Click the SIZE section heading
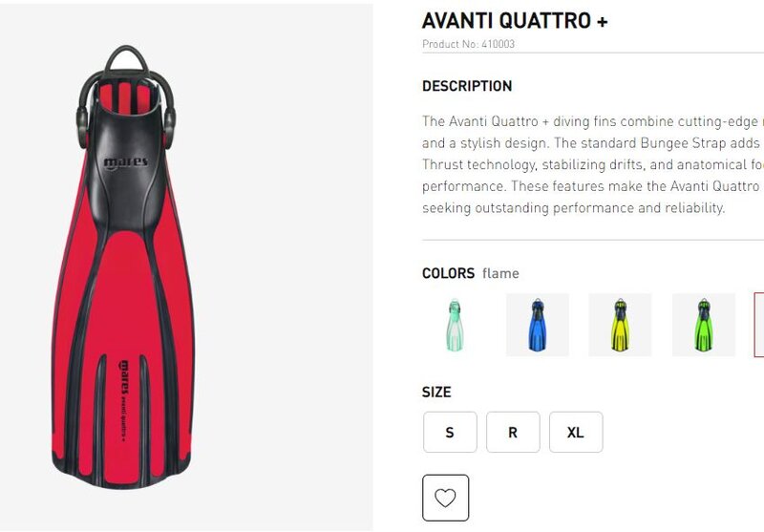Screen dimensions: 764x532 click(436, 393)
